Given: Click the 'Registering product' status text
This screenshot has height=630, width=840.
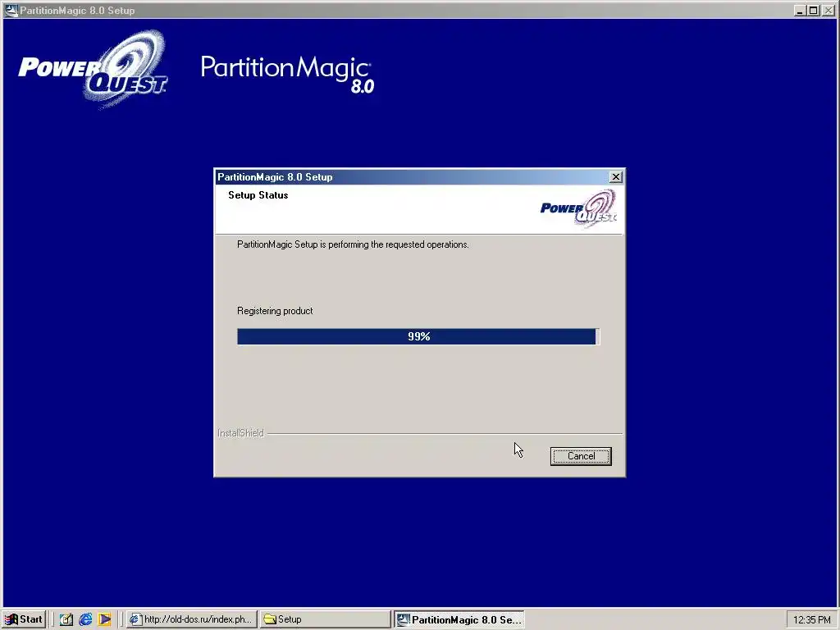Looking at the screenshot, I should point(275,311).
